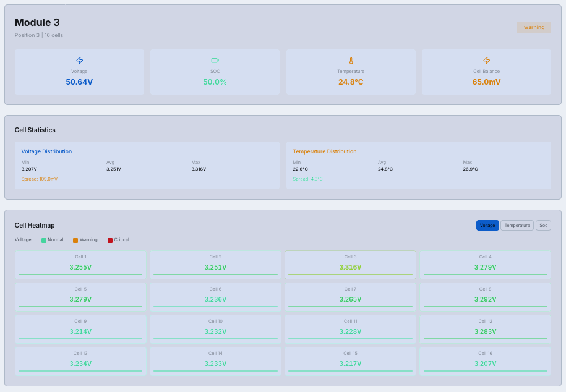Screen dimensions: 566x392
Task: Click the 65.0mV cell balance value
Action: tap(487, 82)
